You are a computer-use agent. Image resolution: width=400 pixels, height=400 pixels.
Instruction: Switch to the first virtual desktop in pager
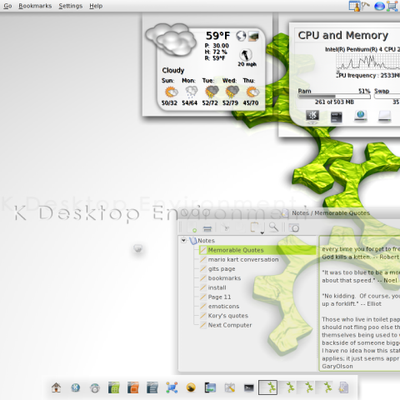pos(268,387)
